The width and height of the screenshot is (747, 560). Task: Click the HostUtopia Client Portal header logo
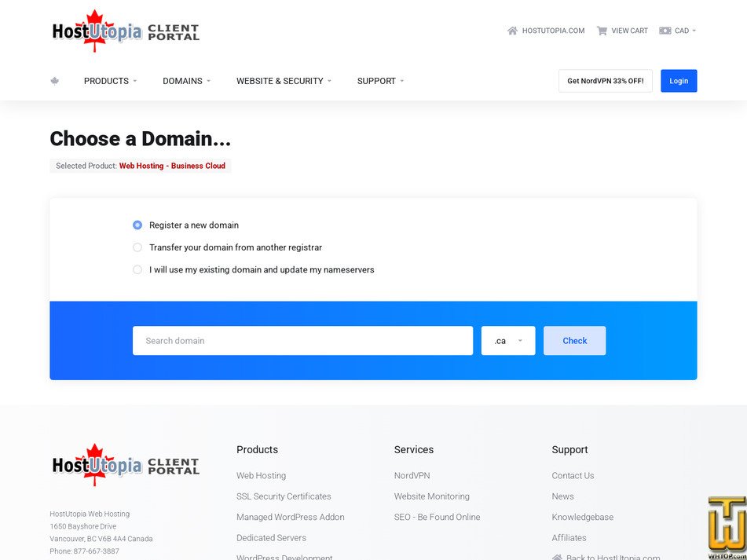click(x=126, y=31)
